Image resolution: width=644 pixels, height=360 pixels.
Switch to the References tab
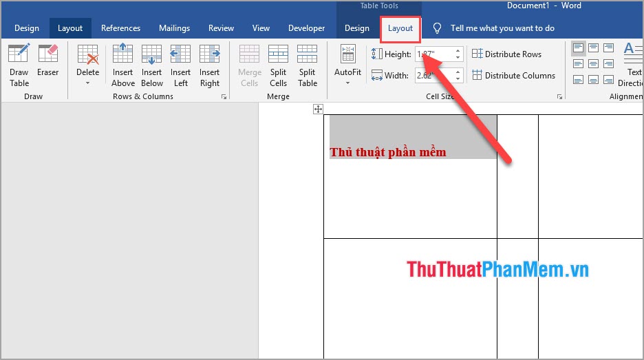coord(121,28)
